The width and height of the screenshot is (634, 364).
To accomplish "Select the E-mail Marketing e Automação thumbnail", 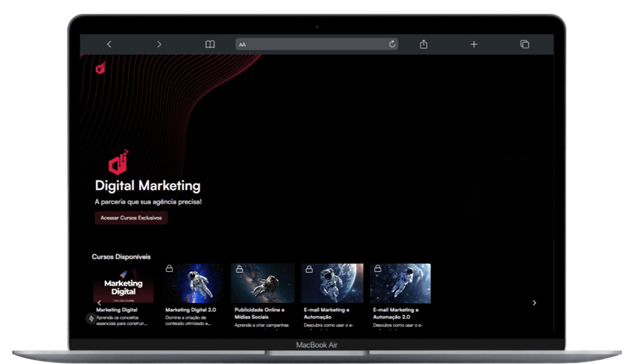I will pos(332,283).
